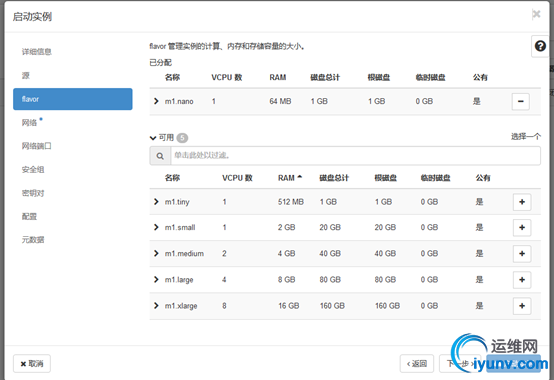This screenshot has height=380, width=554.
Task: Click the 已分配 heading
Action: [x=160, y=63]
